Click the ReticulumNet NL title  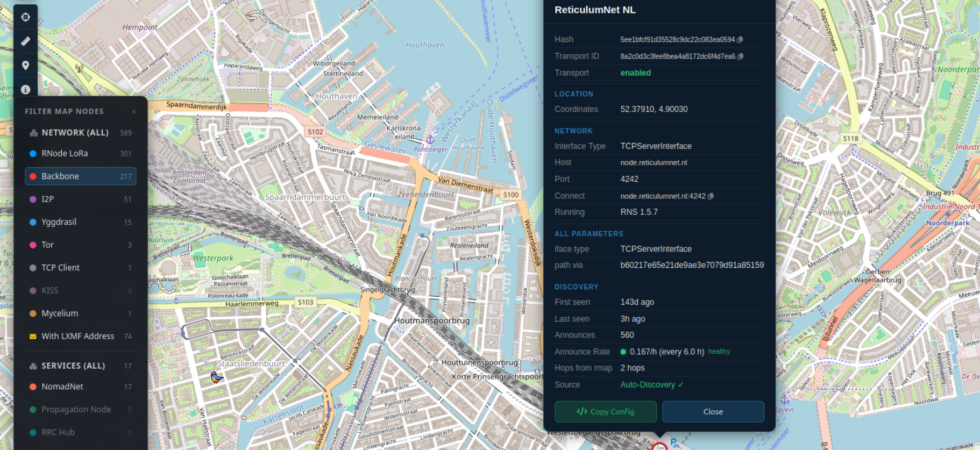(x=595, y=10)
